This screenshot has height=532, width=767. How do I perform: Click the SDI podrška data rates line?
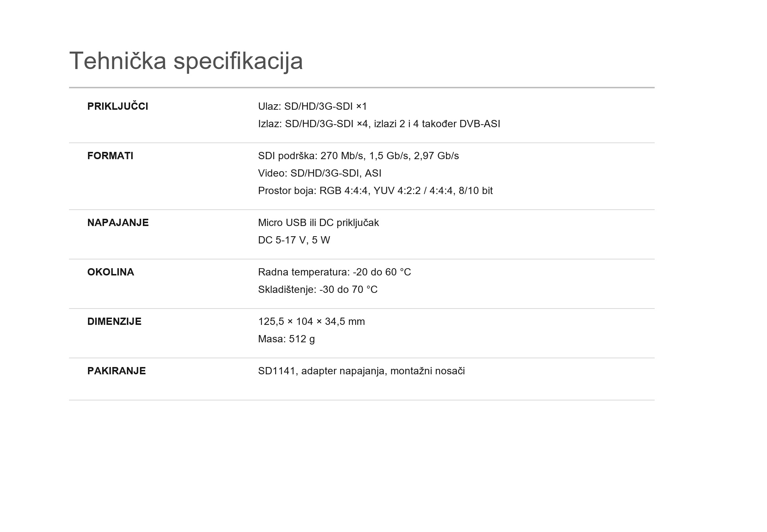tap(358, 156)
